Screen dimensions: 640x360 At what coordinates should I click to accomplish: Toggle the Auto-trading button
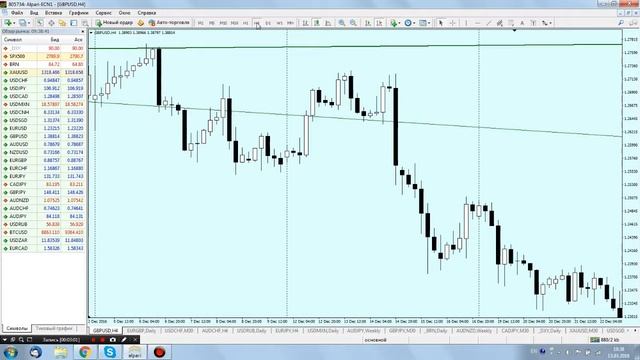tap(169, 23)
